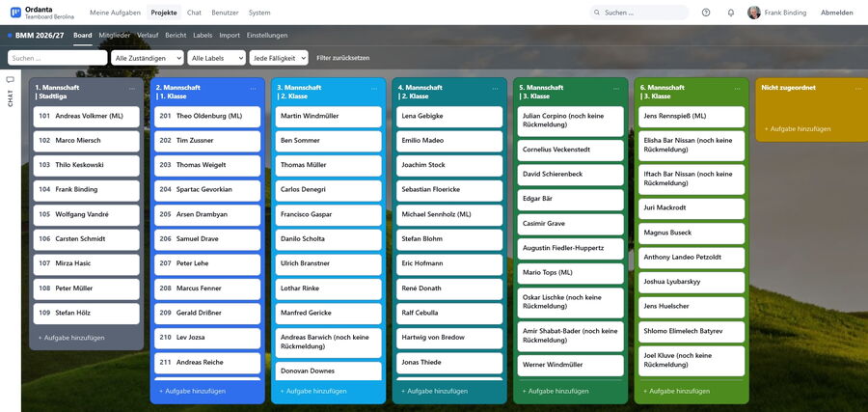The width and height of the screenshot is (868, 412).
Task: Switch to the Verlauf tab
Action: [148, 35]
